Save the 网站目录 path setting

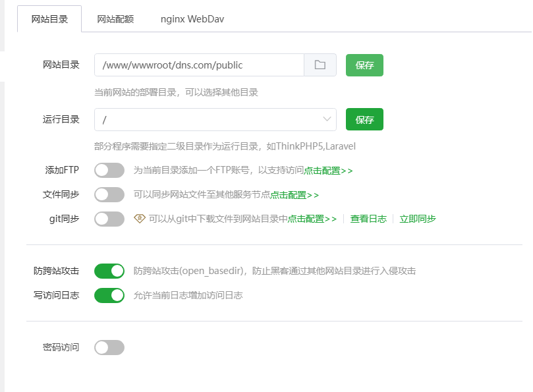click(x=364, y=65)
